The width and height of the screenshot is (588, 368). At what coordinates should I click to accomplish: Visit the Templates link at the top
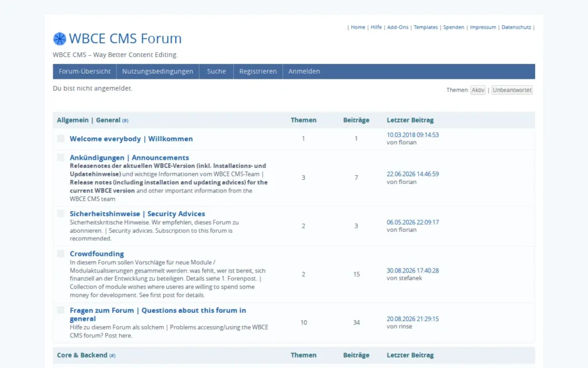(425, 27)
